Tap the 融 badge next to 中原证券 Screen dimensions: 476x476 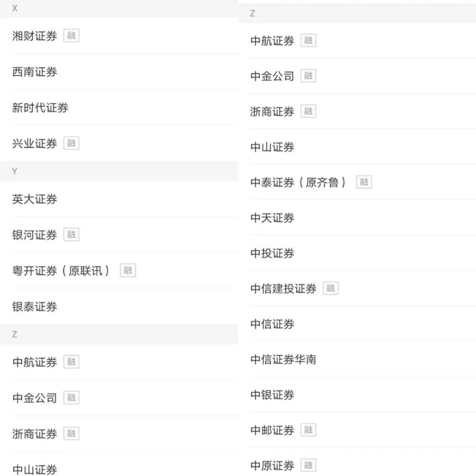[309, 465]
